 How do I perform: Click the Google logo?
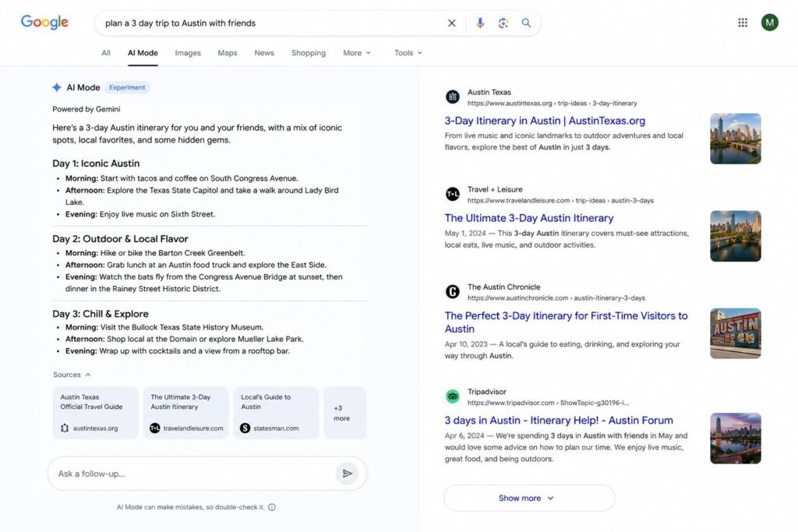pyautogui.click(x=44, y=23)
